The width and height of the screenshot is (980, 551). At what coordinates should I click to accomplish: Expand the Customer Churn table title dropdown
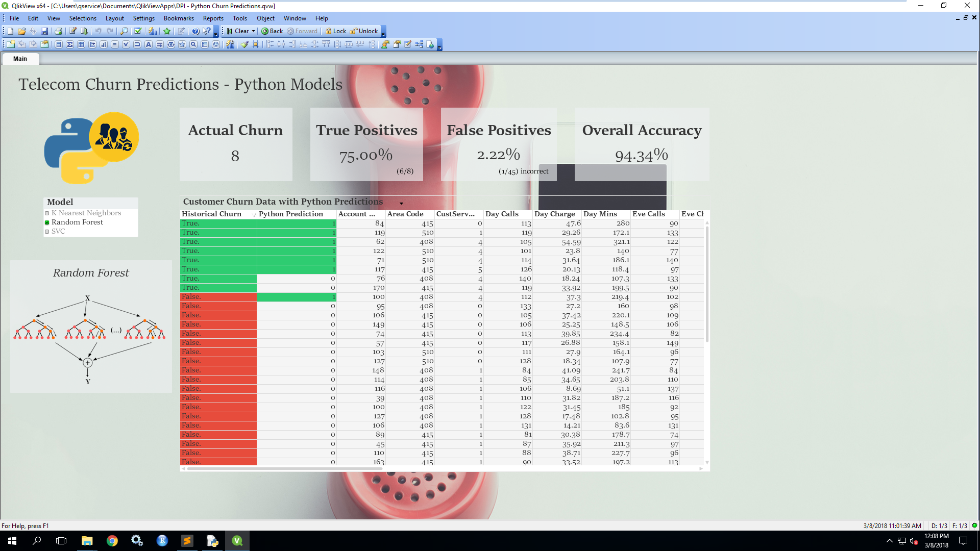click(x=401, y=203)
